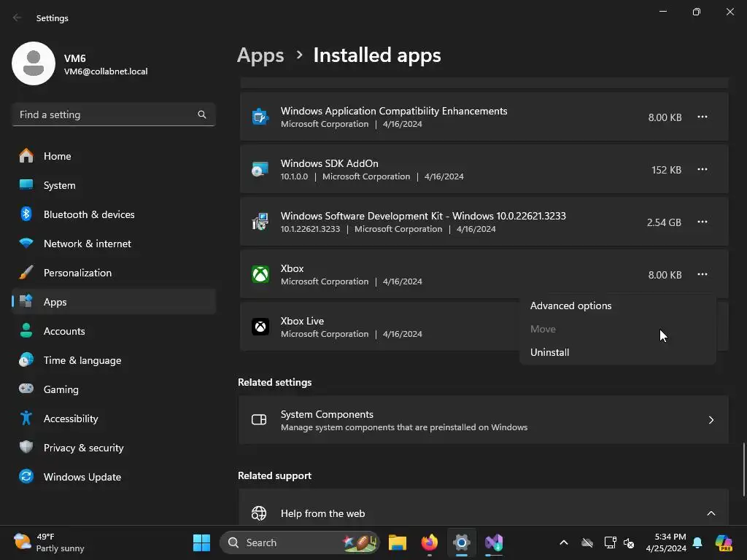Open more options for Windows Application Compatibility Enhancements
This screenshot has height=560, width=747.
pyautogui.click(x=703, y=117)
